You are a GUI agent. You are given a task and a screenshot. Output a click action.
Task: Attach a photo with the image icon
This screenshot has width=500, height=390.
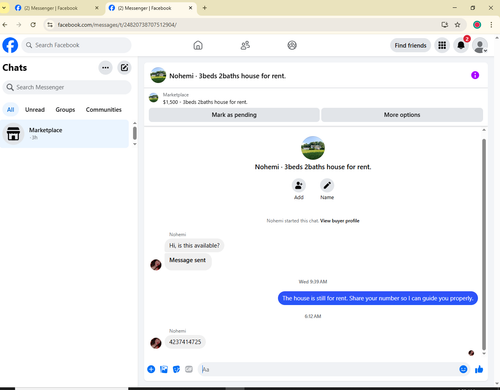pos(164,369)
